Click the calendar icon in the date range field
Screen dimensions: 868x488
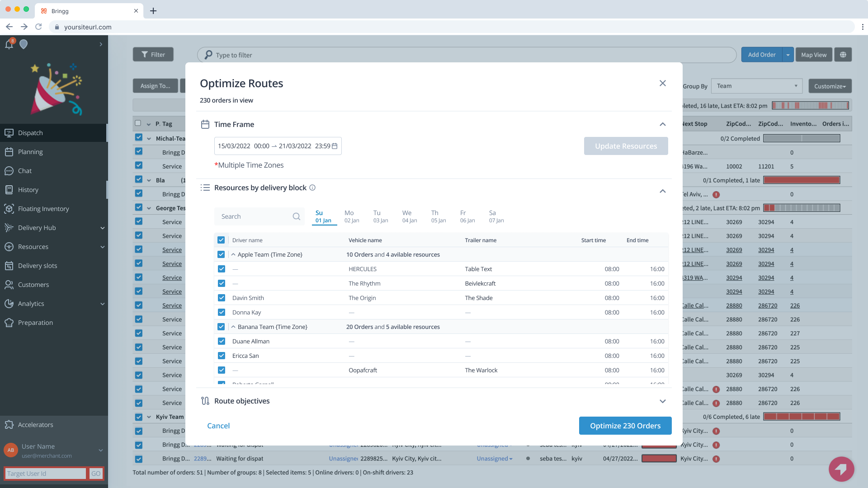click(335, 146)
